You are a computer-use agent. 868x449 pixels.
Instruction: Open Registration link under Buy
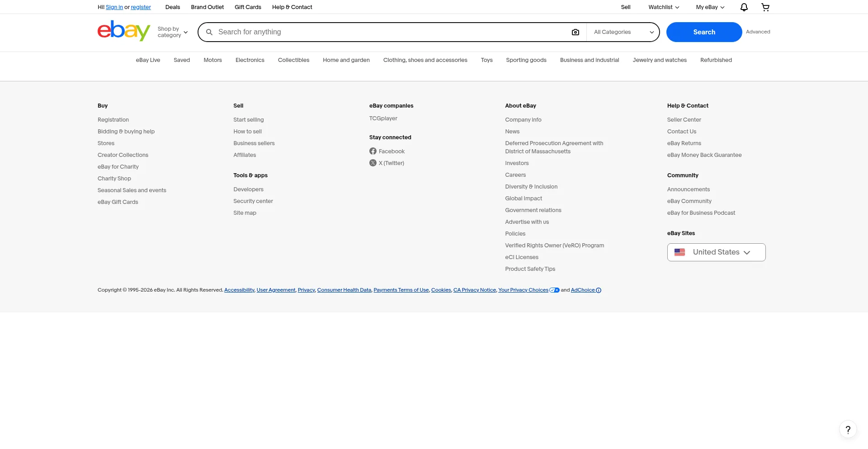click(x=113, y=120)
